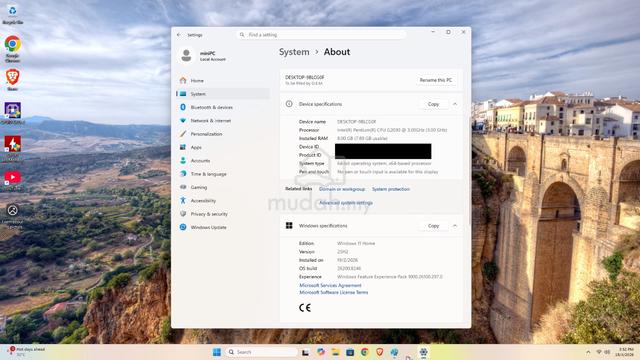
Task: Click the Device specifications info icon
Action: tap(289, 104)
